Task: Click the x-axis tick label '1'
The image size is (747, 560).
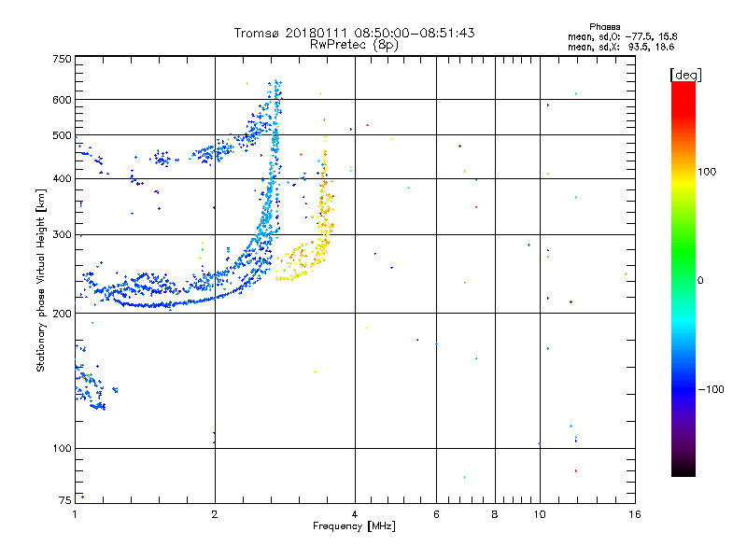Action: coord(75,514)
